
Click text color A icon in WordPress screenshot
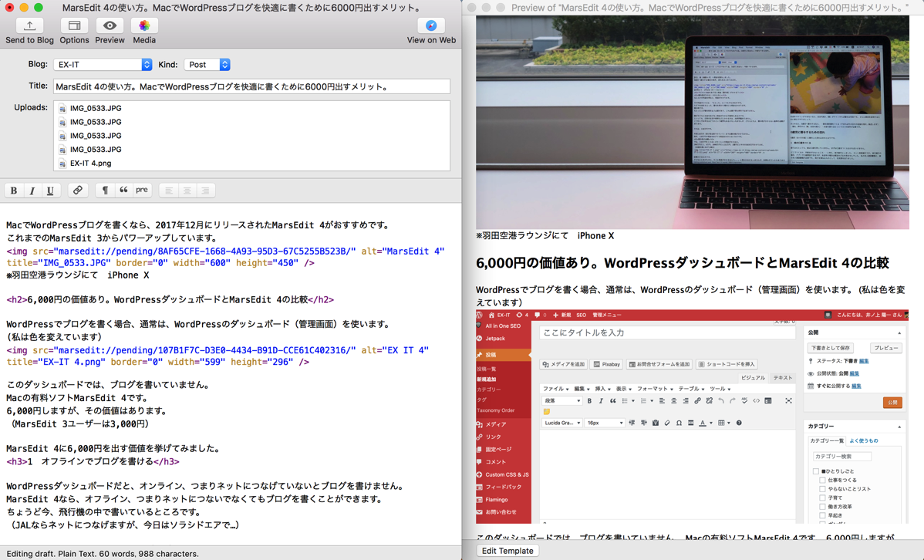click(703, 423)
